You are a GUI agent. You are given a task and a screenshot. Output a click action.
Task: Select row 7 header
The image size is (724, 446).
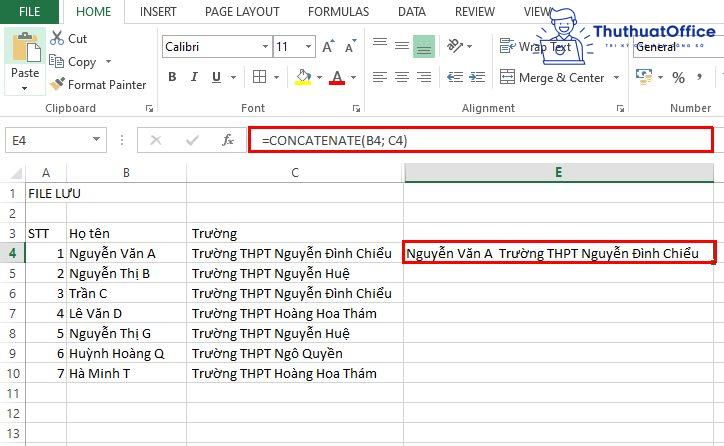[12, 313]
